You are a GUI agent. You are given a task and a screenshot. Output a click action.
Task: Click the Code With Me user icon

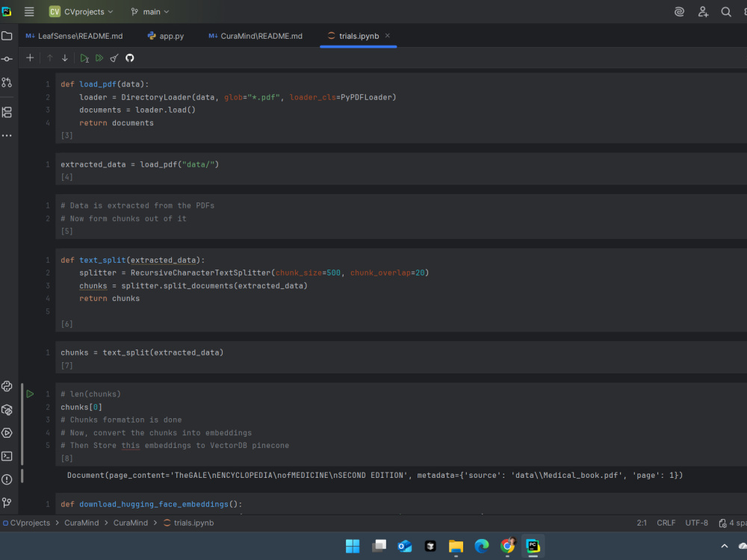point(703,12)
